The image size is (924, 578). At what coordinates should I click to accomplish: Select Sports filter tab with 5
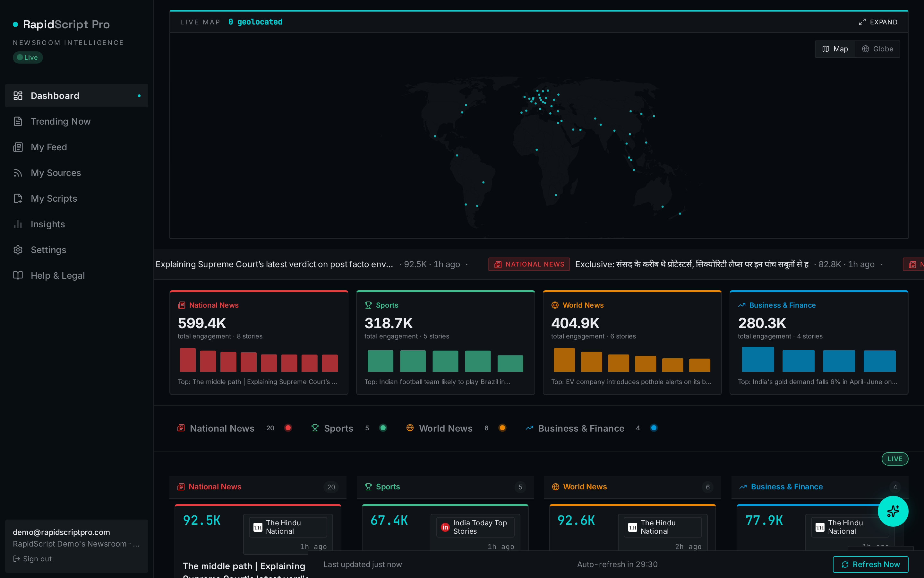349,428
